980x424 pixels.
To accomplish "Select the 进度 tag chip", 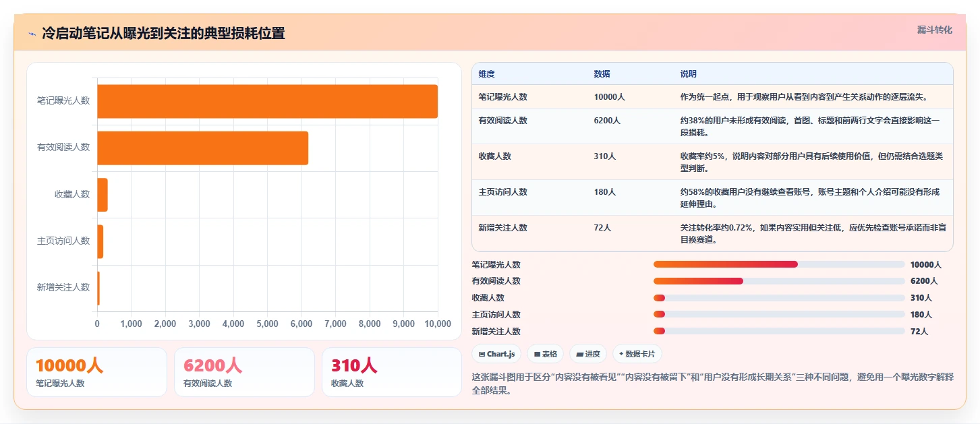I will click(588, 354).
